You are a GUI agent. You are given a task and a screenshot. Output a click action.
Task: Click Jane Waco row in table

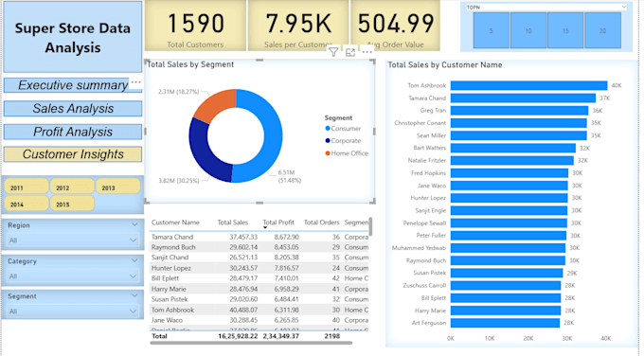(259, 320)
